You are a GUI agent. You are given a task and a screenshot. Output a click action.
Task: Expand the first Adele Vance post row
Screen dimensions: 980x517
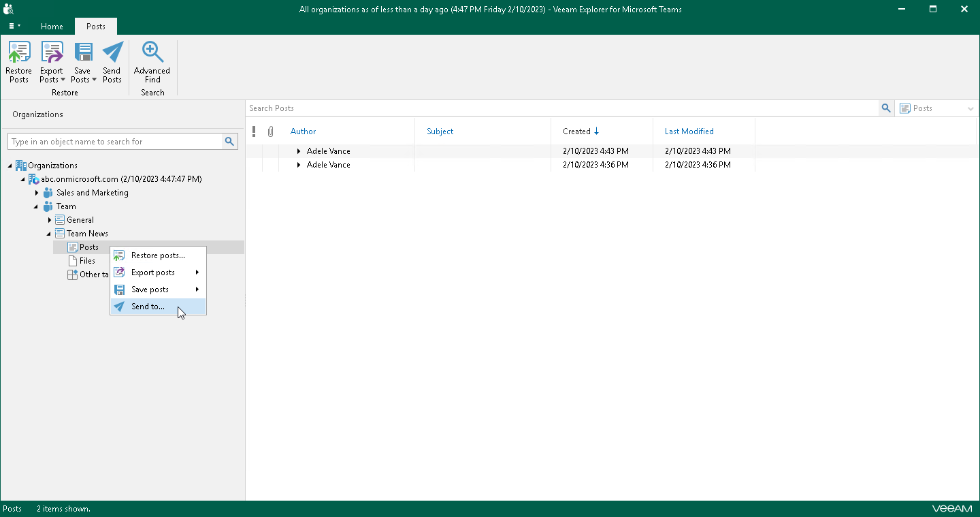[x=298, y=151]
